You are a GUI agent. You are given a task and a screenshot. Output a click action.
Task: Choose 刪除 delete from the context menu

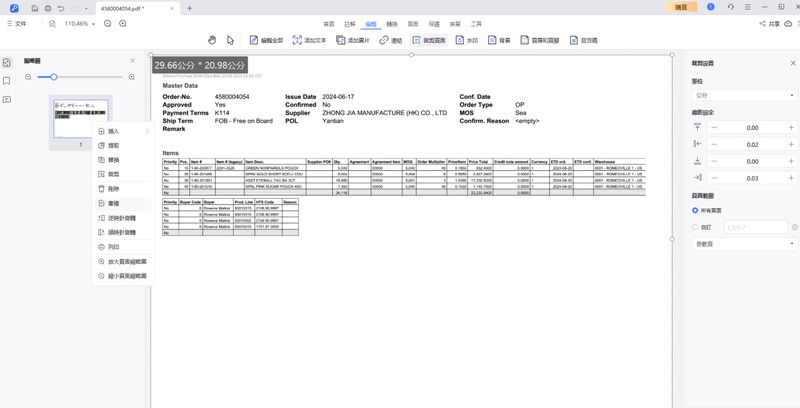pos(114,189)
